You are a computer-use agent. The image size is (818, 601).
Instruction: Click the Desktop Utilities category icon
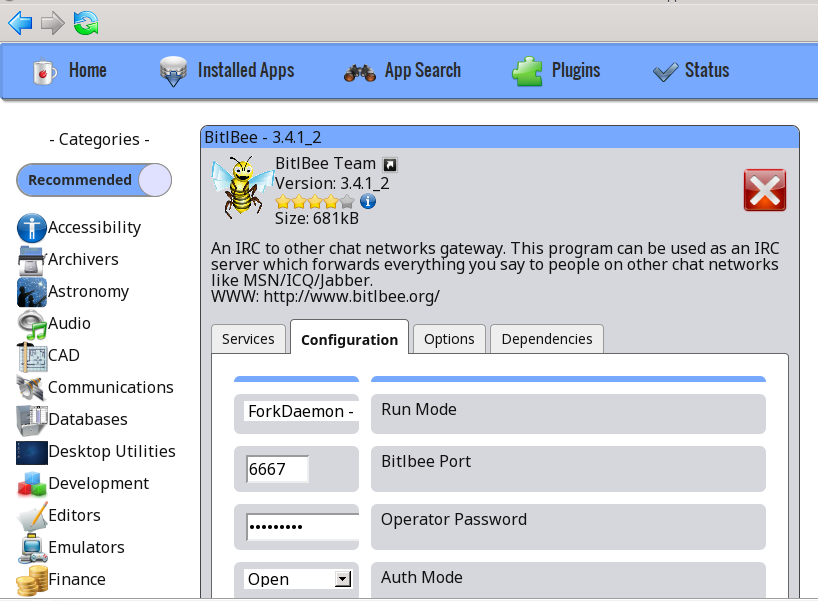click(32, 452)
